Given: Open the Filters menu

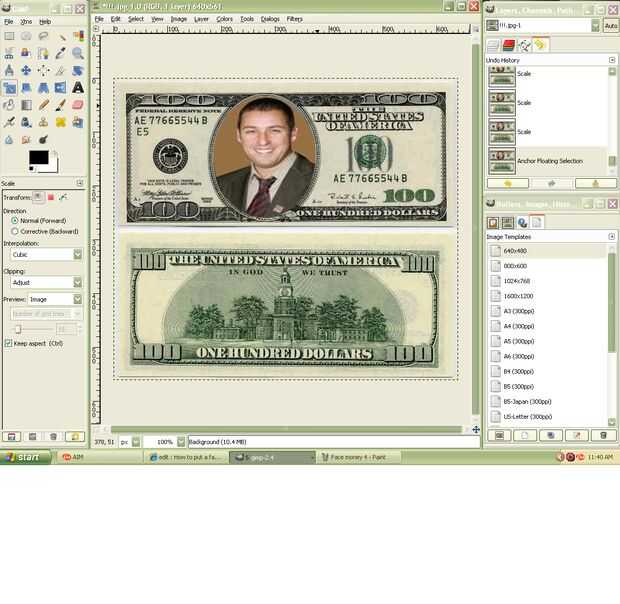Looking at the screenshot, I should click(x=295, y=19).
